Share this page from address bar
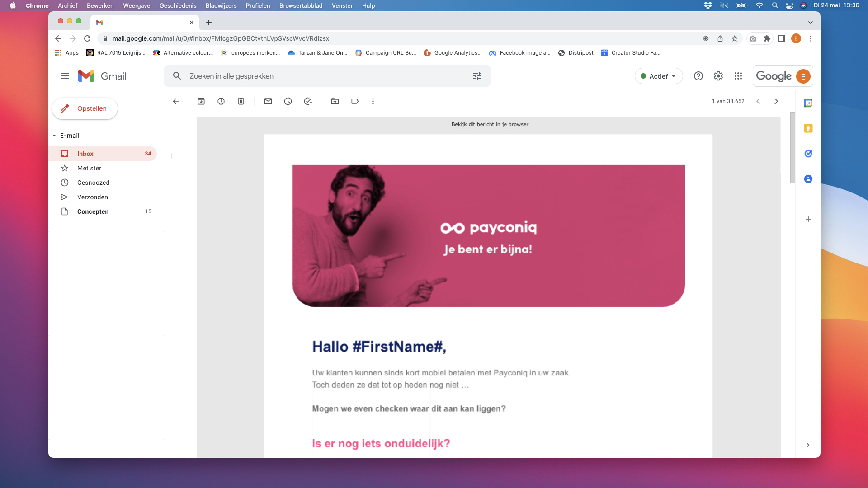868x488 pixels. pyautogui.click(x=720, y=38)
